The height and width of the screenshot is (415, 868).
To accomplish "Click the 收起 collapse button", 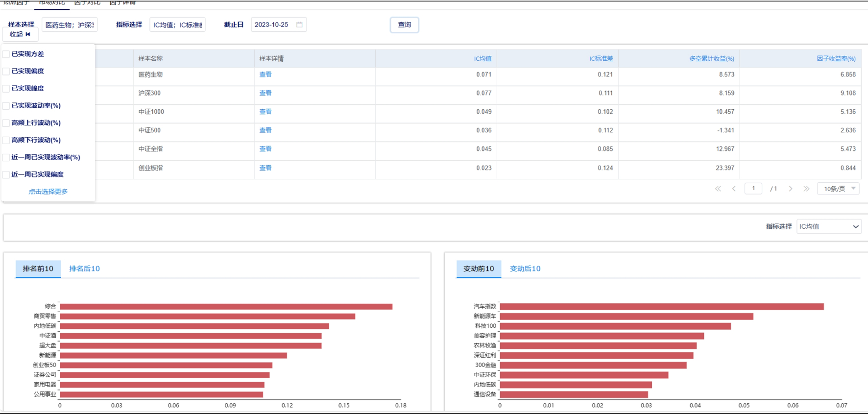I will (x=20, y=34).
